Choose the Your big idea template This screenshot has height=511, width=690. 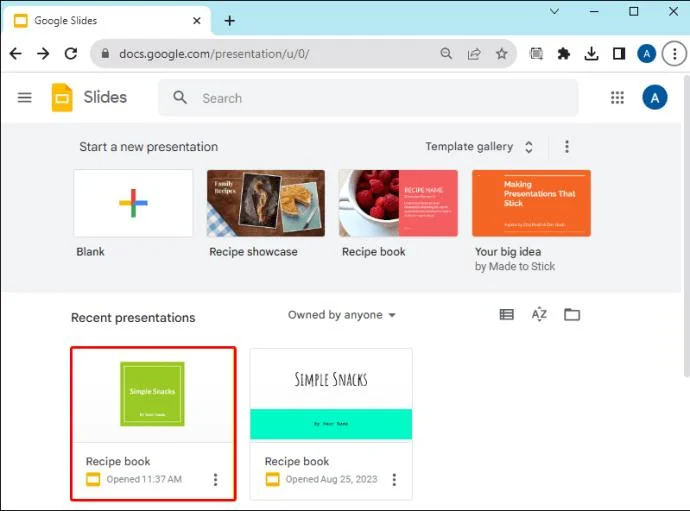tap(531, 203)
